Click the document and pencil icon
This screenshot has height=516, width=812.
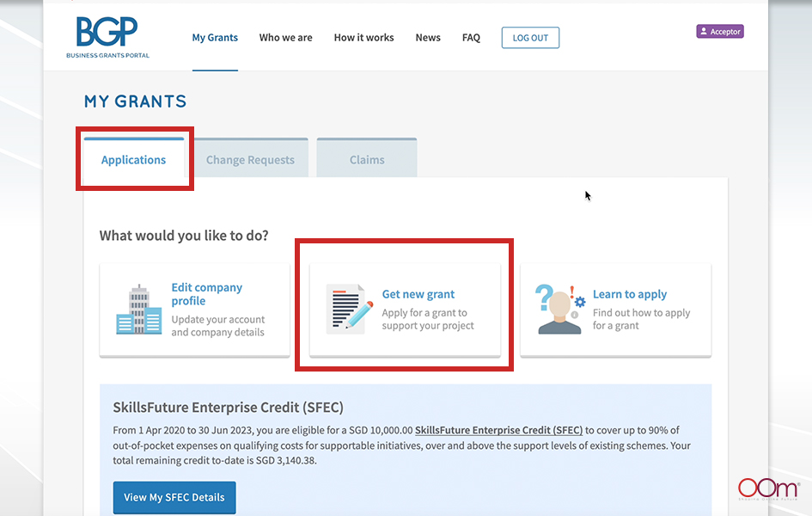350,309
